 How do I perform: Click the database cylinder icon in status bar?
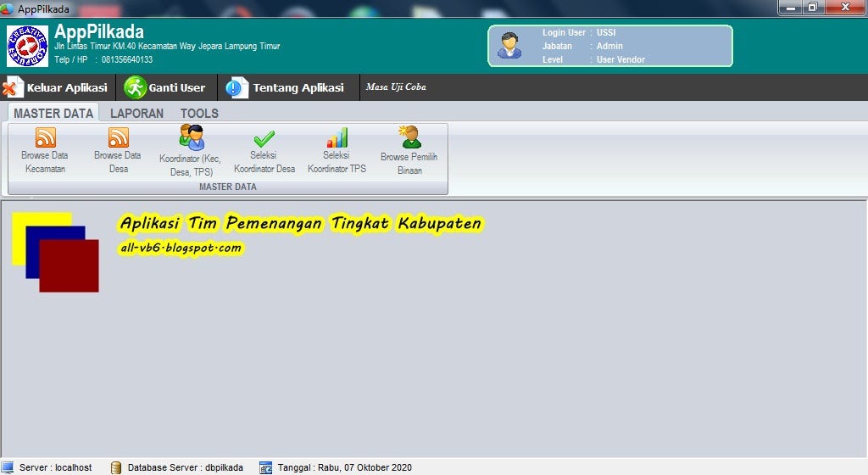pyautogui.click(x=115, y=468)
